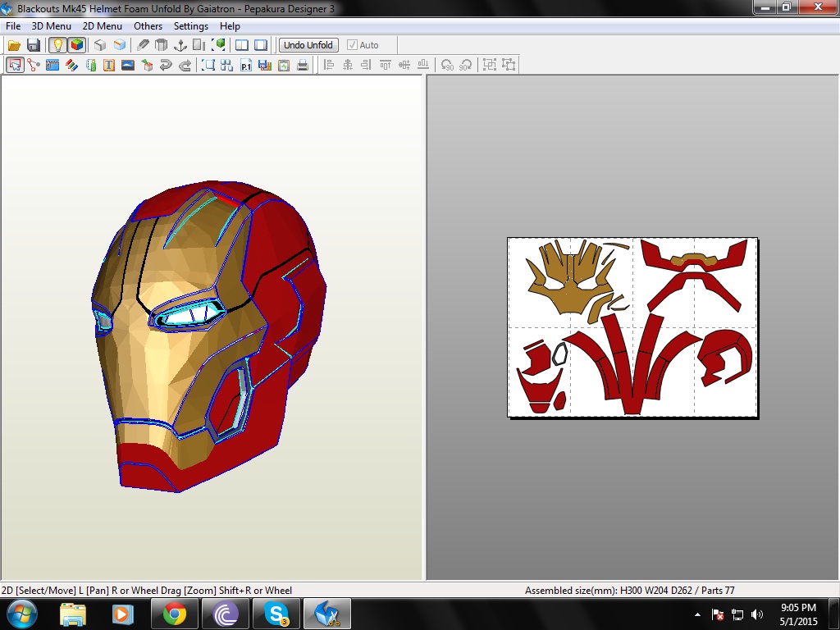Click the gray cube icon in toolbar
This screenshot has height=630, width=840.
[x=100, y=46]
